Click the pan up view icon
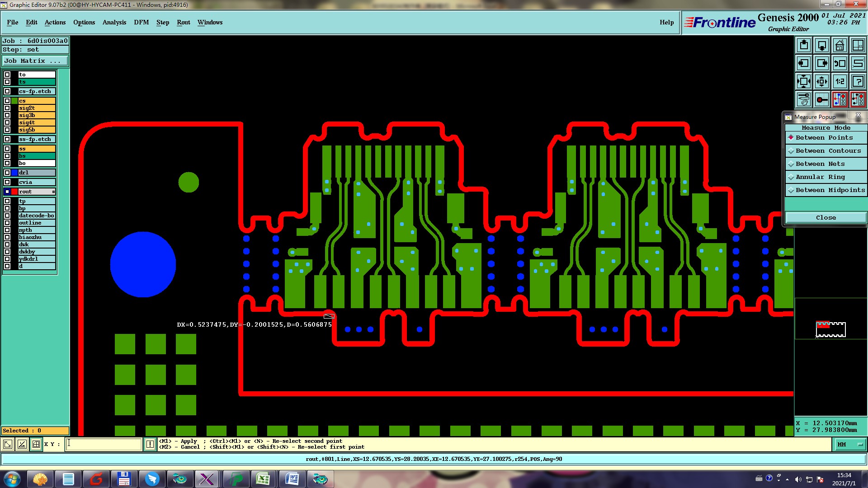 point(804,45)
